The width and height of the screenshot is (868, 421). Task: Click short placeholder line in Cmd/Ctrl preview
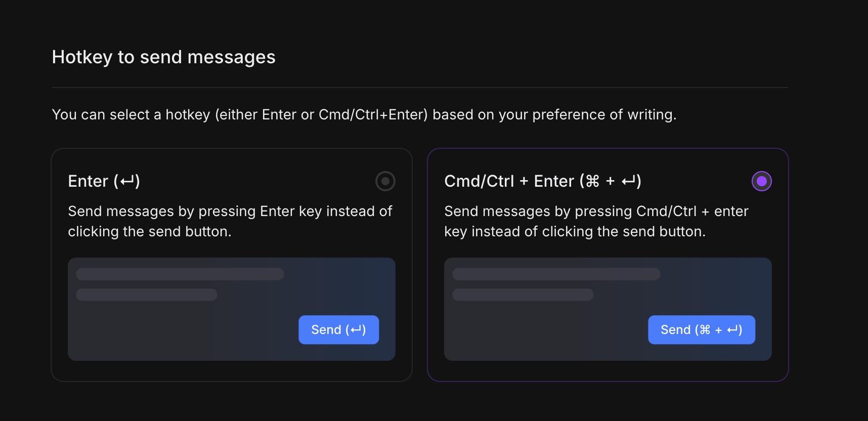pos(523,295)
